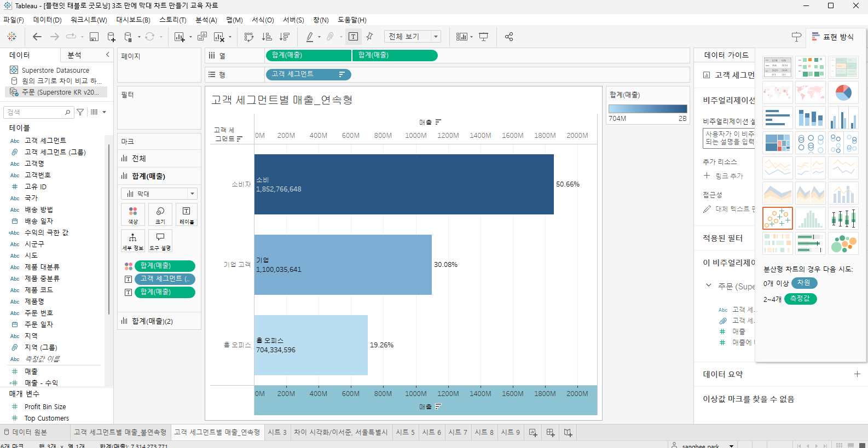Toggle show mark labels T icon
Image resolution: width=868 pixels, height=448 pixels.
point(354,37)
